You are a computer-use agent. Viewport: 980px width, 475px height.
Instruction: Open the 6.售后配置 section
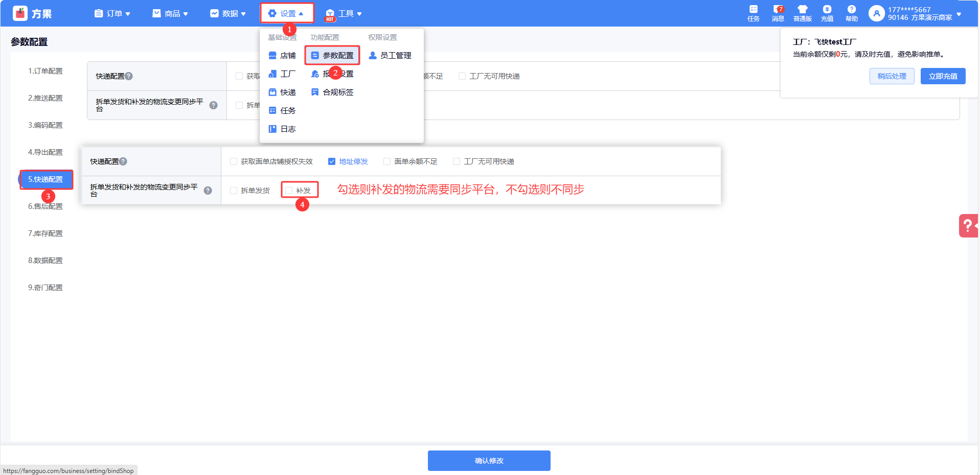pyautogui.click(x=45, y=206)
